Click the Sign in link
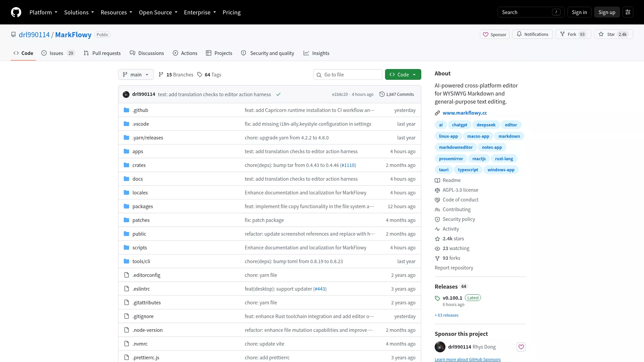The width and height of the screenshot is (644, 362). (x=579, y=12)
